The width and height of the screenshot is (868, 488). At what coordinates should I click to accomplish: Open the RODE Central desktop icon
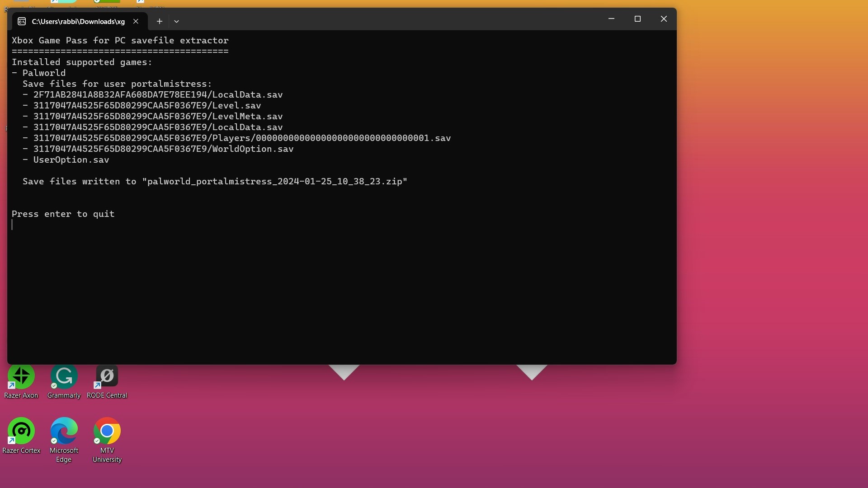(107, 382)
